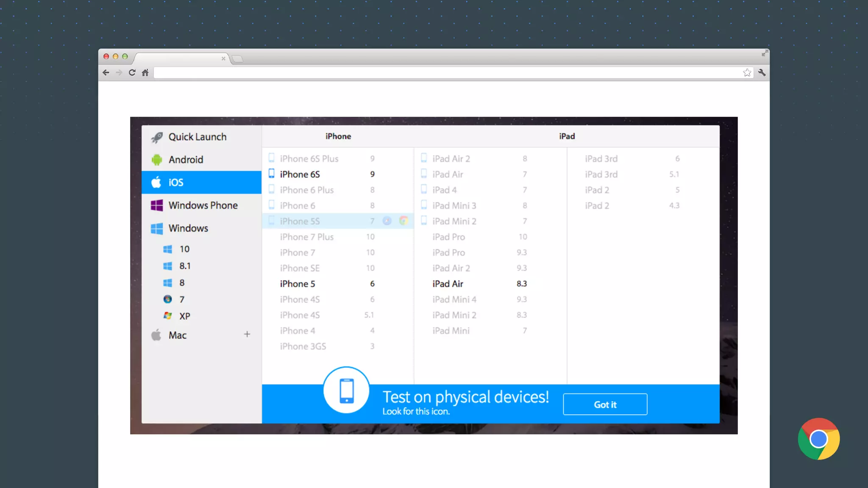868x488 pixels.
Task: Select Windows XP in the sidebar
Action: [184, 316]
